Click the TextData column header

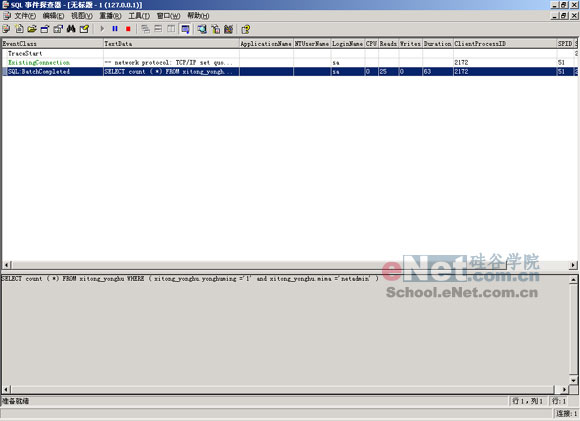(171, 44)
